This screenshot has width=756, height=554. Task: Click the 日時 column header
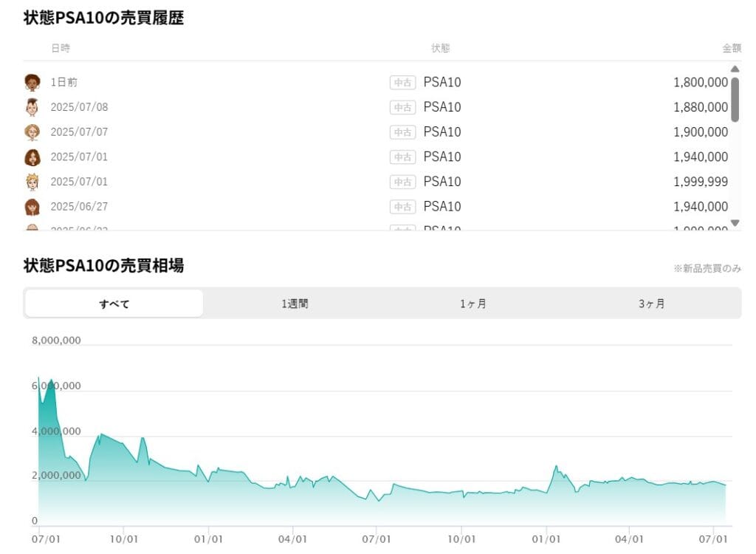coord(61,48)
